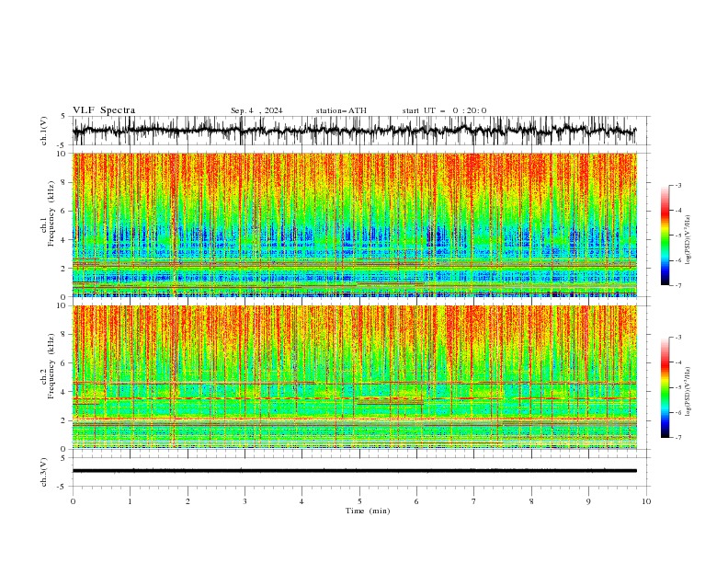Viewport: 728px width, 563px height.
Task: Click inside the ch.2 spectrogram panel
Action: [355, 377]
